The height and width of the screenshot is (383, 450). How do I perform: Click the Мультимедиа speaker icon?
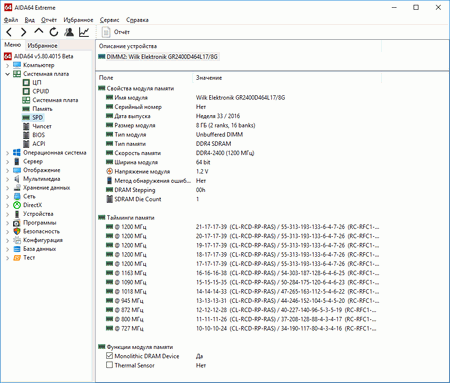(x=17, y=179)
